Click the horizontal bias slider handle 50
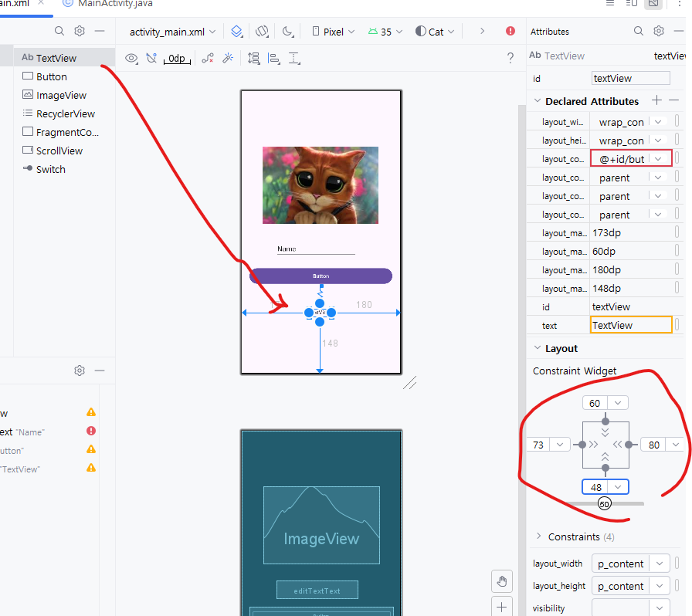The width and height of the screenshot is (692, 616). (604, 503)
